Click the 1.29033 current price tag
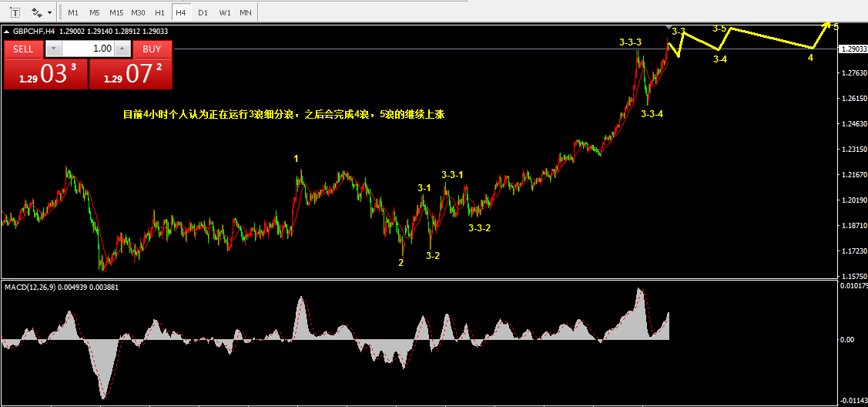This screenshot has width=868, height=407. pos(853,49)
